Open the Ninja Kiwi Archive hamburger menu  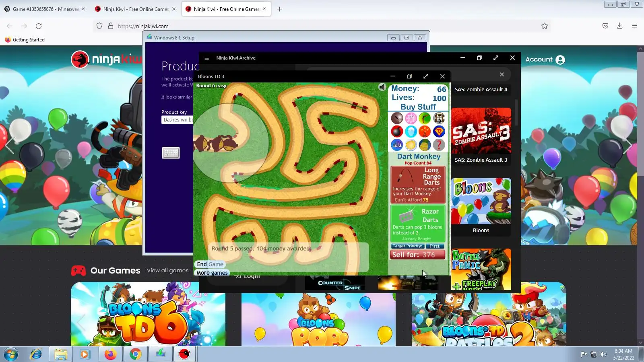coord(206,58)
